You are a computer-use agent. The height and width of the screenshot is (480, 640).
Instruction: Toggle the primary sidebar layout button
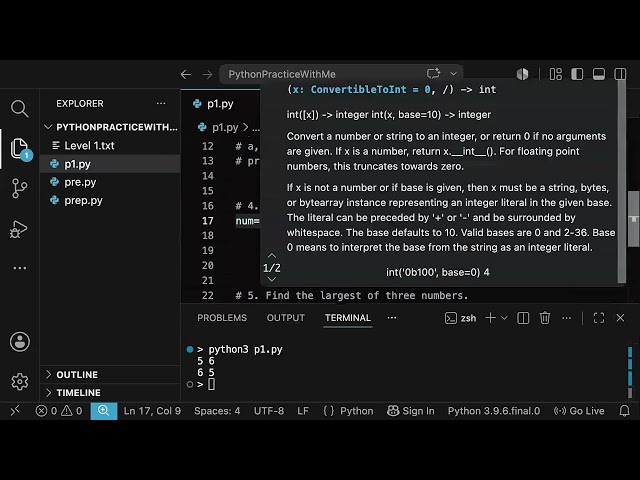coord(577,74)
